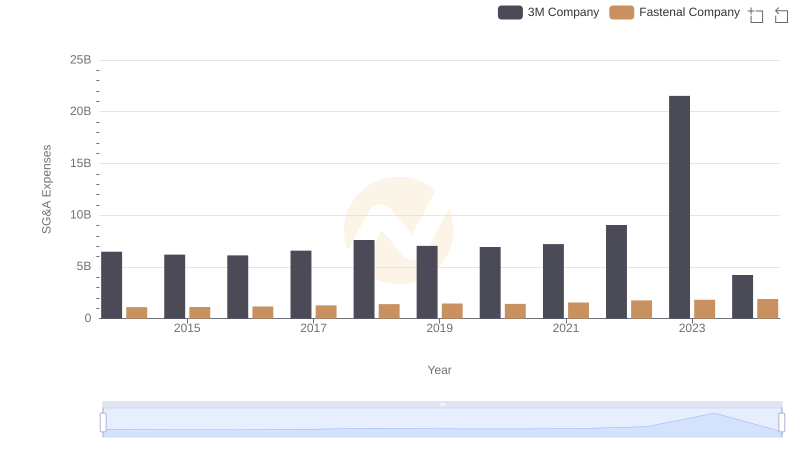This screenshot has width=800, height=461.
Task: Click the 3M Company bar for 2018
Action: [x=364, y=279]
